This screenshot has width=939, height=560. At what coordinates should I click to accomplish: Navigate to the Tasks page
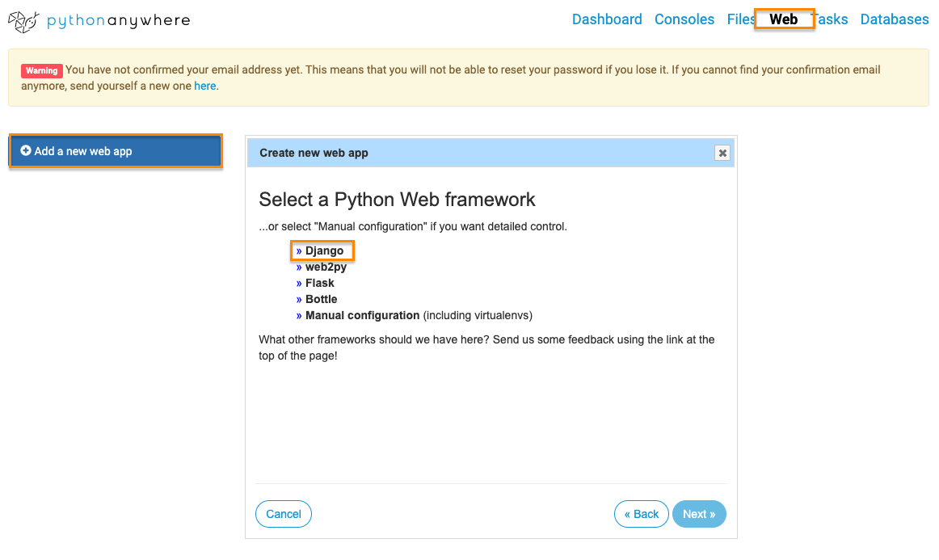(x=832, y=19)
